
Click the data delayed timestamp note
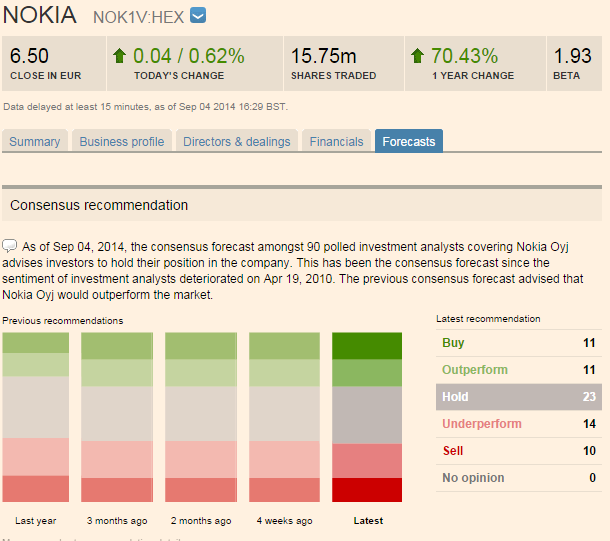(145, 107)
